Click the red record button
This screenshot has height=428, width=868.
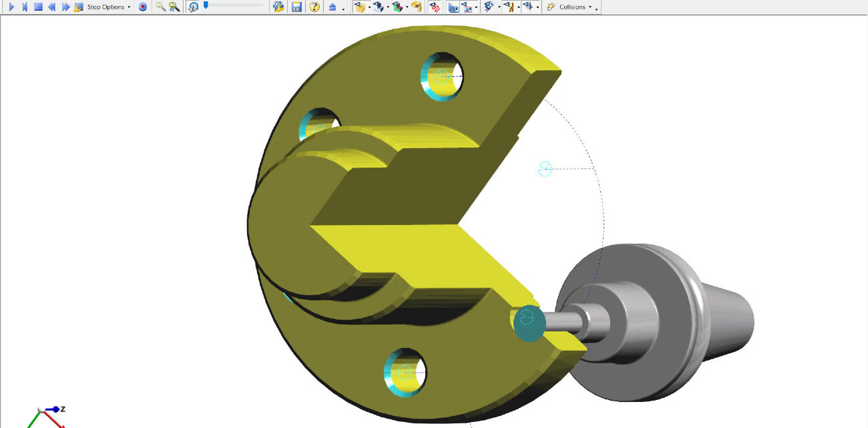click(142, 7)
